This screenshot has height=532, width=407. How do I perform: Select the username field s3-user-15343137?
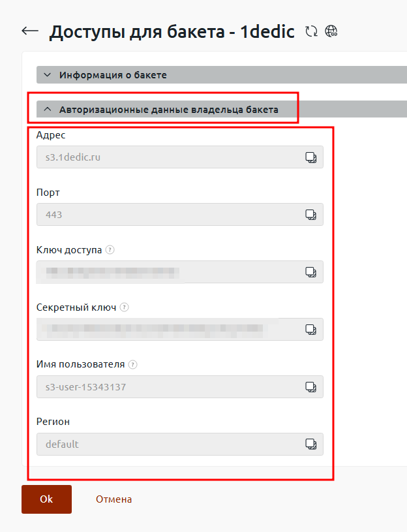(x=180, y=387)
